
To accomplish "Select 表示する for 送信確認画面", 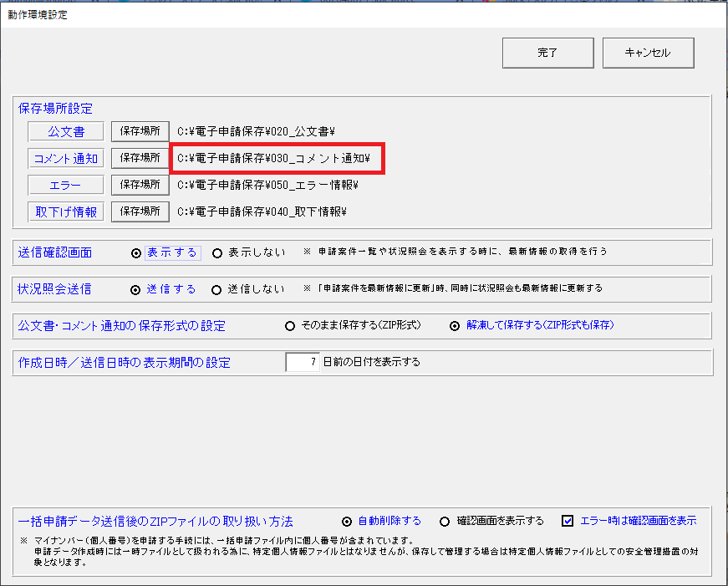I will pos(136,252).
